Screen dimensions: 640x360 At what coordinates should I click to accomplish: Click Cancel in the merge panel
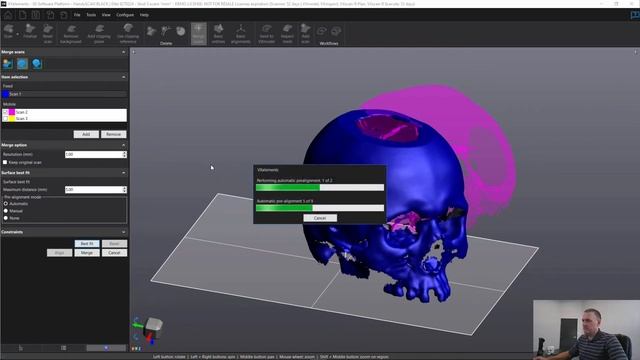tap(114, 253)
